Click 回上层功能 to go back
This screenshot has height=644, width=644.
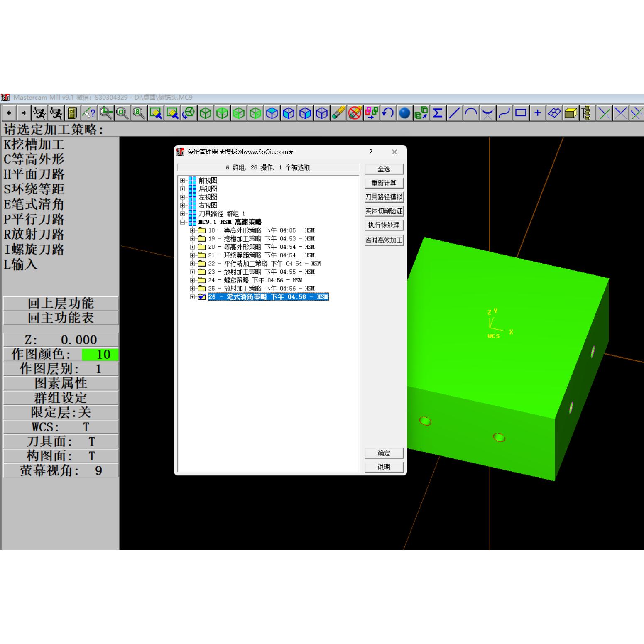click(61, 303)
